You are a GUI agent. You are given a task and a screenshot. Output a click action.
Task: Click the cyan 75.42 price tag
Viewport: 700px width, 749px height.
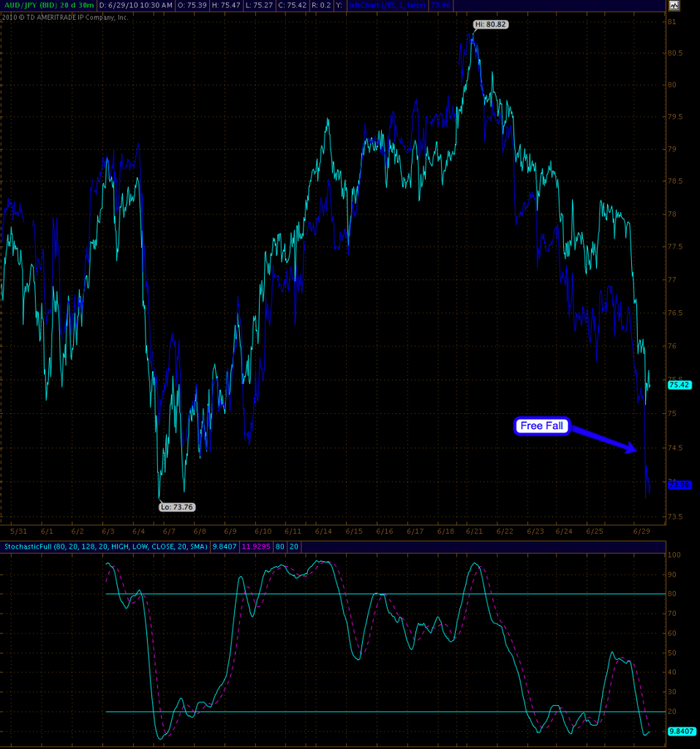coord(680,384)
